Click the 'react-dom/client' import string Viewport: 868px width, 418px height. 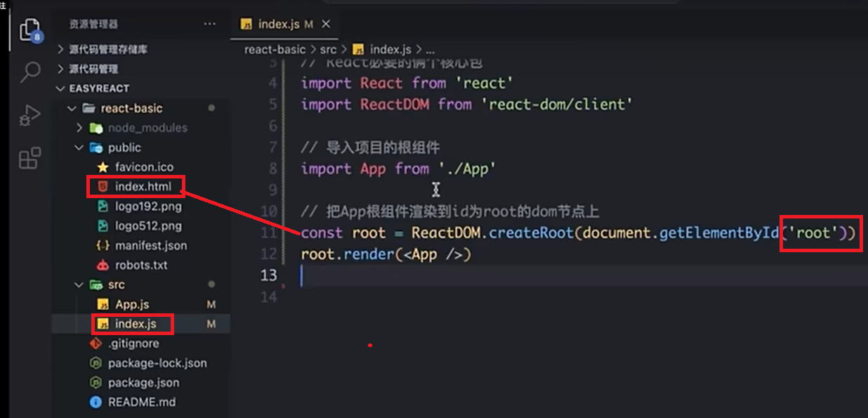[557, 104]
